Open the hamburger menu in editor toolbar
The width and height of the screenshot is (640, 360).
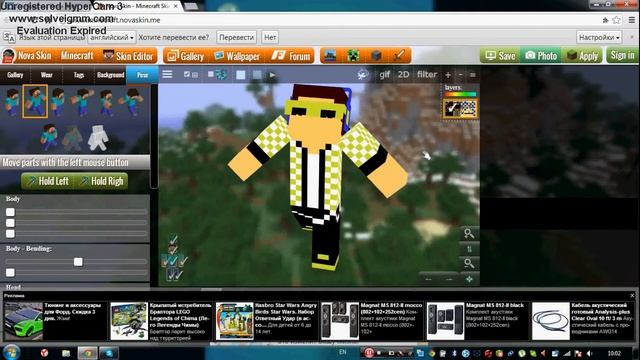click(167, 75)
